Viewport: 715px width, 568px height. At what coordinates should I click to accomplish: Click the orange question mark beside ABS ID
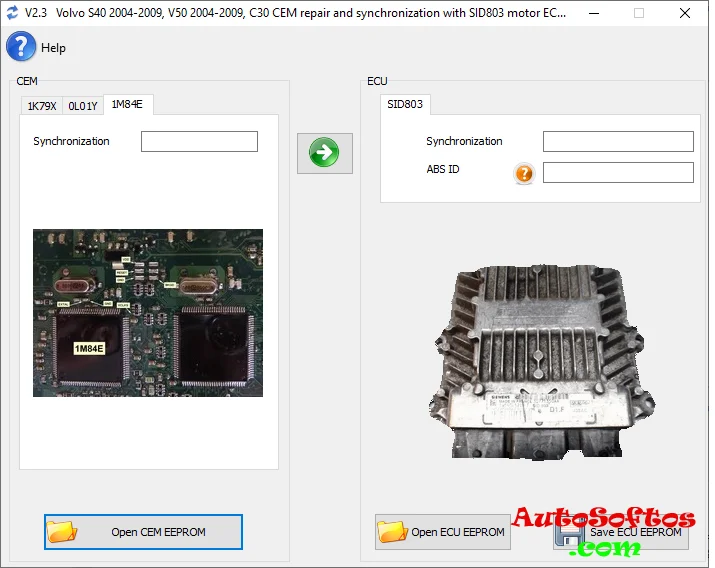point(524,173)
